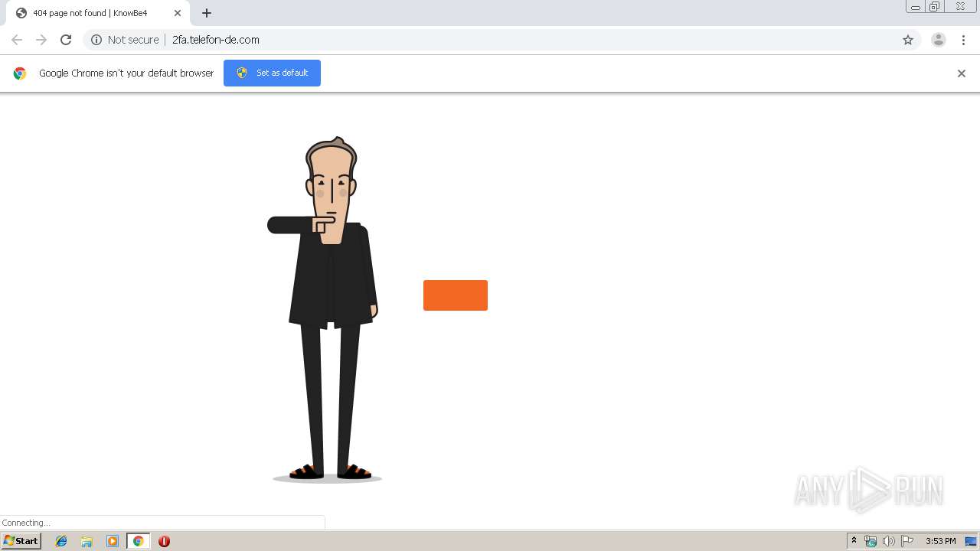The image size is (980, 551).
Task: Open the Windows Start menu
Action: click(21, 541)
